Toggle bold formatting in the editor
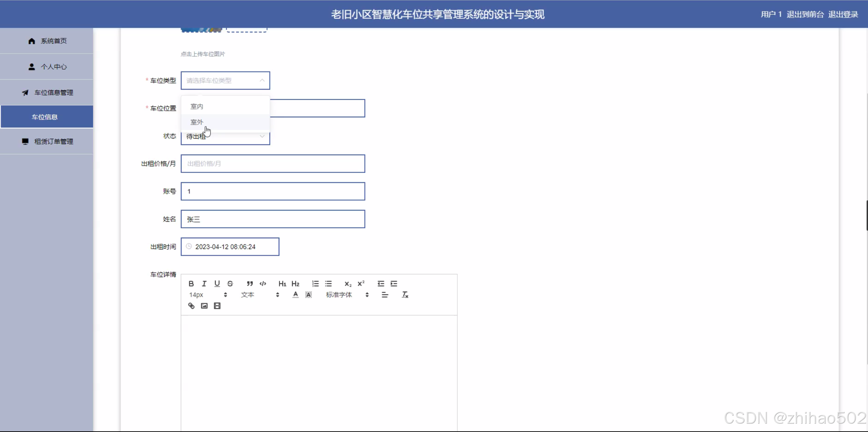Image resolution: width=868 pixels, height=432 pixels. (x=191, y=284)
